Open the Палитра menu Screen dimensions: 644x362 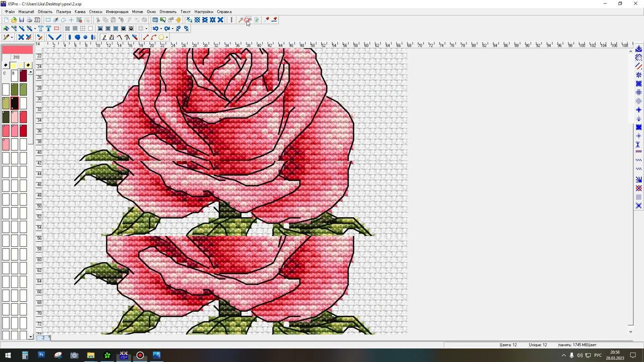pyautogui.click(x=63, y=12)
